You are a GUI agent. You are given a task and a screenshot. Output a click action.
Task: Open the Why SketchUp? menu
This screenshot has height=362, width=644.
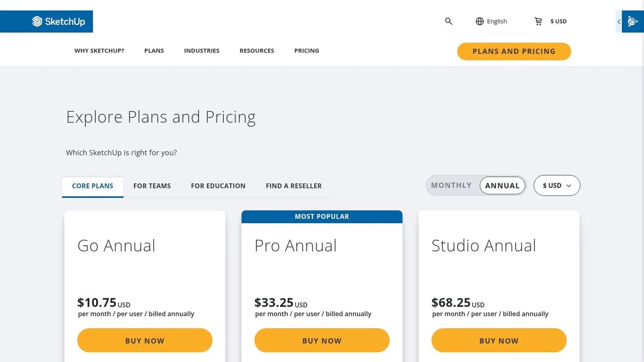click(x=99, y=51)
